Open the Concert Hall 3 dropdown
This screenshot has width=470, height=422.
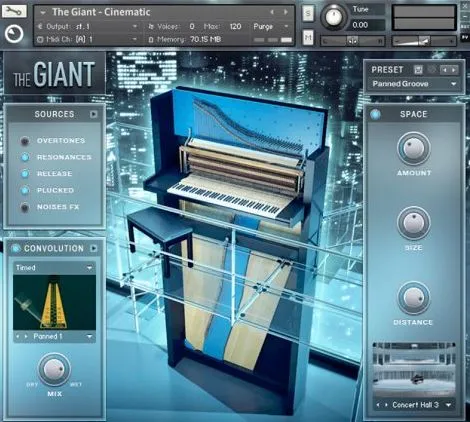coord(415,405)
